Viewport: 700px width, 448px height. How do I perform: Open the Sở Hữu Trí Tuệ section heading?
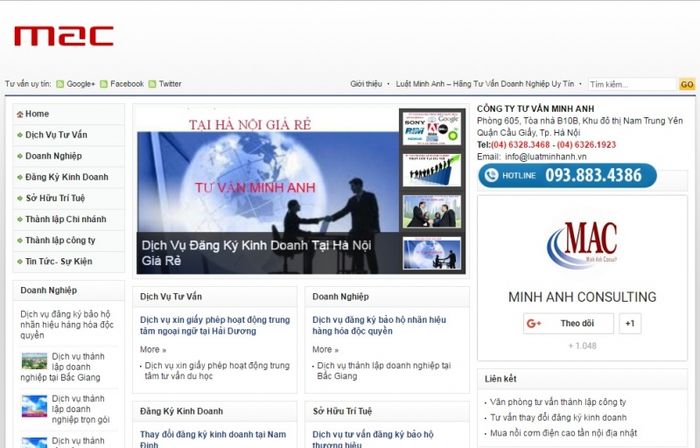coord(342,411)
